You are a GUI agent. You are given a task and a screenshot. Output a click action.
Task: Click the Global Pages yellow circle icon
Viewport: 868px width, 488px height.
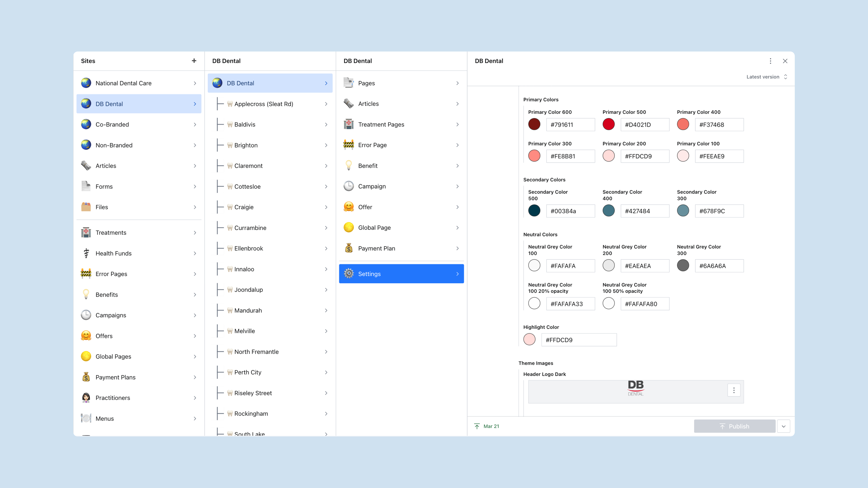pos(86,356)
